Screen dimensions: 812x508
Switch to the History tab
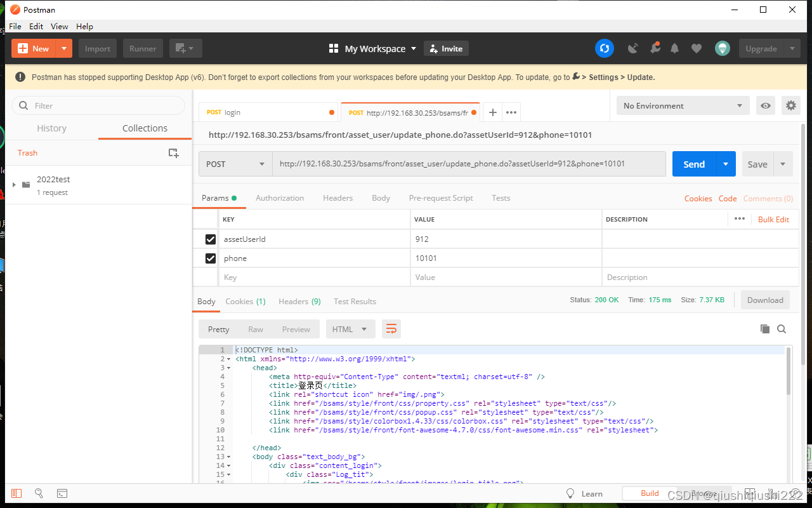pos(51,128)
